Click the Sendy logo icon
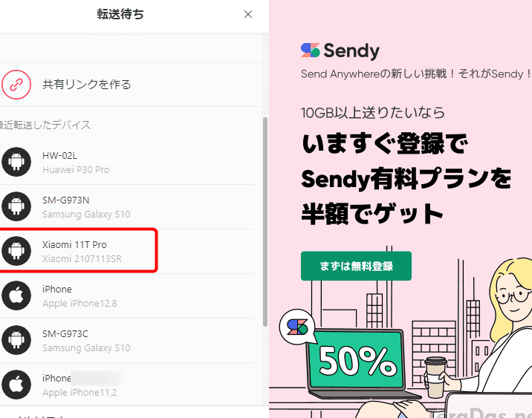This screenshot has width=532, height=418. pos(311,50)
